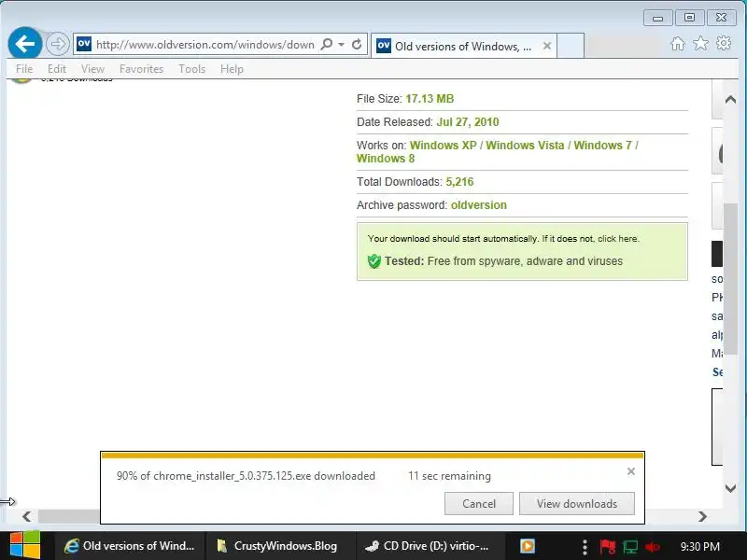Open Favorites star icon
The height and width of the screenshot is (560, 747).
(700, 43)
